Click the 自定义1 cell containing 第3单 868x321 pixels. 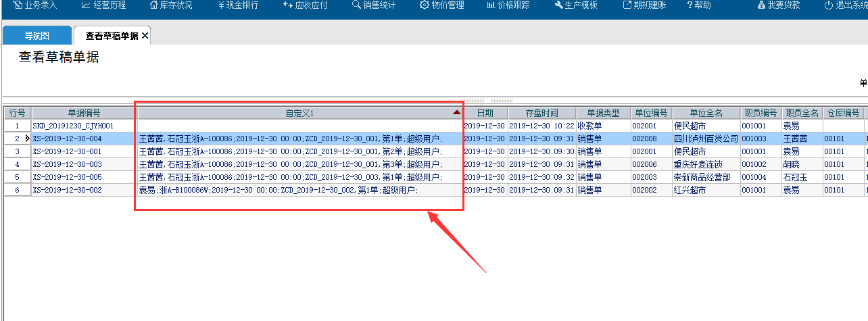coord(300,164)
